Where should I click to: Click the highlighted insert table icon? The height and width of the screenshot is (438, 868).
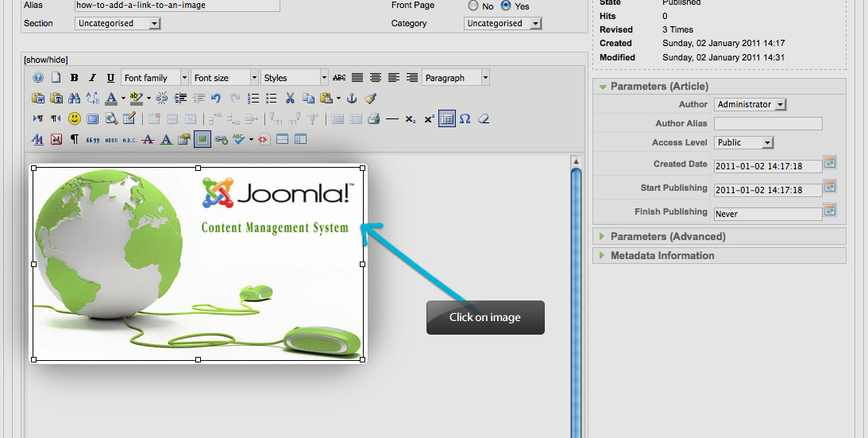click(x=447, y=118)
